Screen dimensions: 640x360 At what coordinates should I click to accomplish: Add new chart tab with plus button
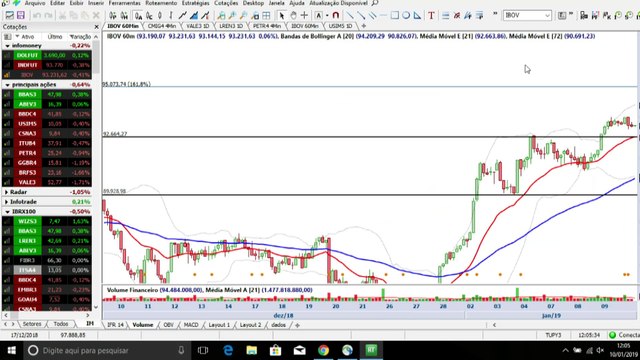click(363, 26)
